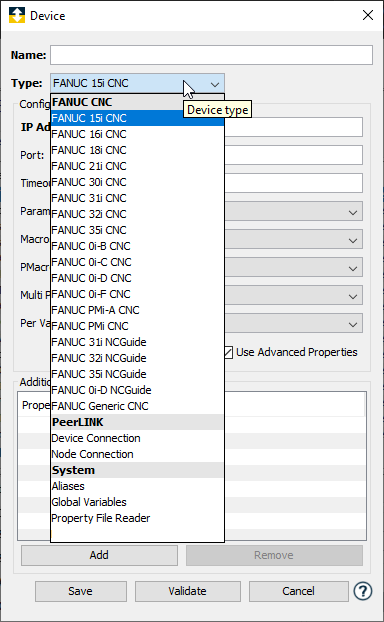The height and width of the screenshot is (622, 384).
Task: Click the Save button
Action: point(81,591)
